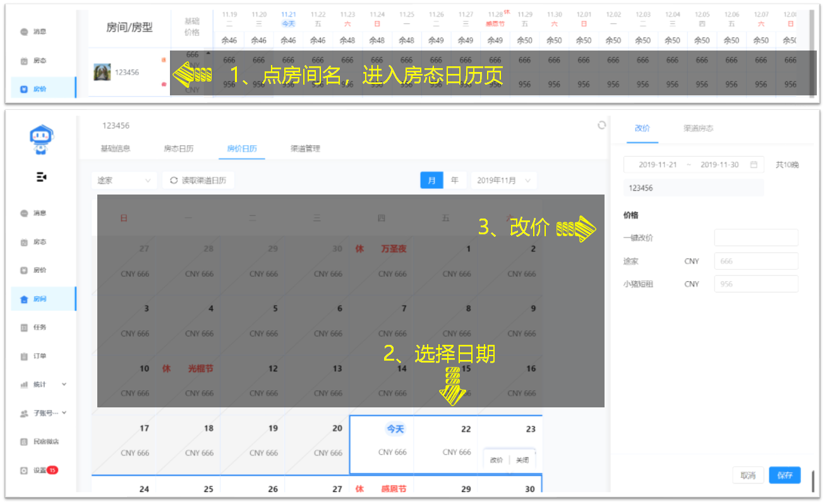
Task: Open the 途家 channel dropdown
Action: coord(124,180)
